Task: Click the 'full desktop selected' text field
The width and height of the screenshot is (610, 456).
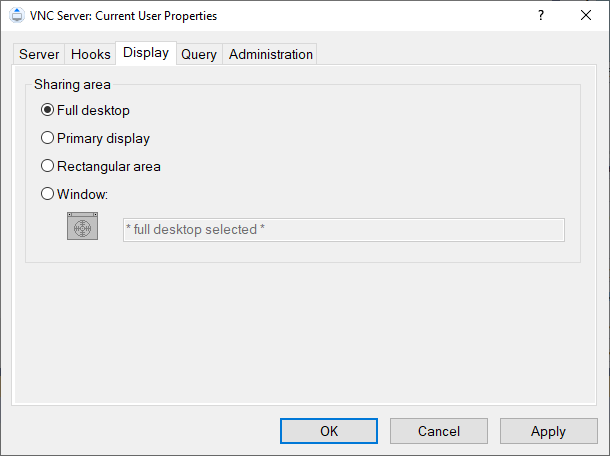Action: click(344, 230)
